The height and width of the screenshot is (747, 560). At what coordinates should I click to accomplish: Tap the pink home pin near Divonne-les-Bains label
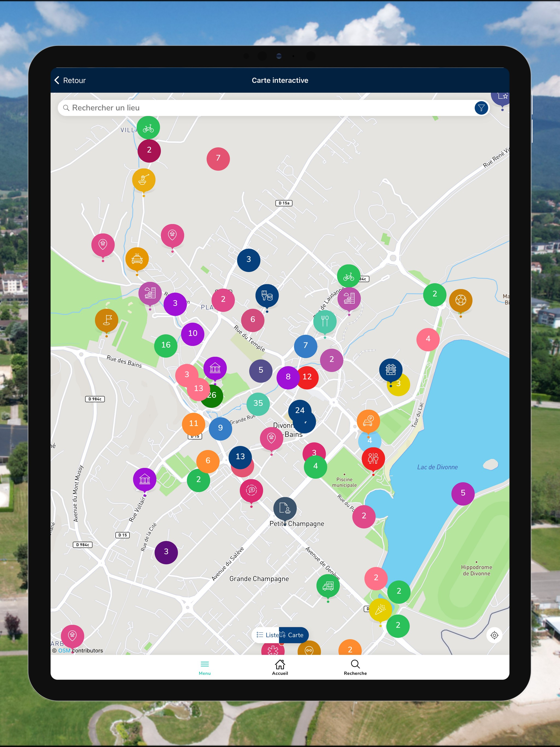tap(271, 439)
